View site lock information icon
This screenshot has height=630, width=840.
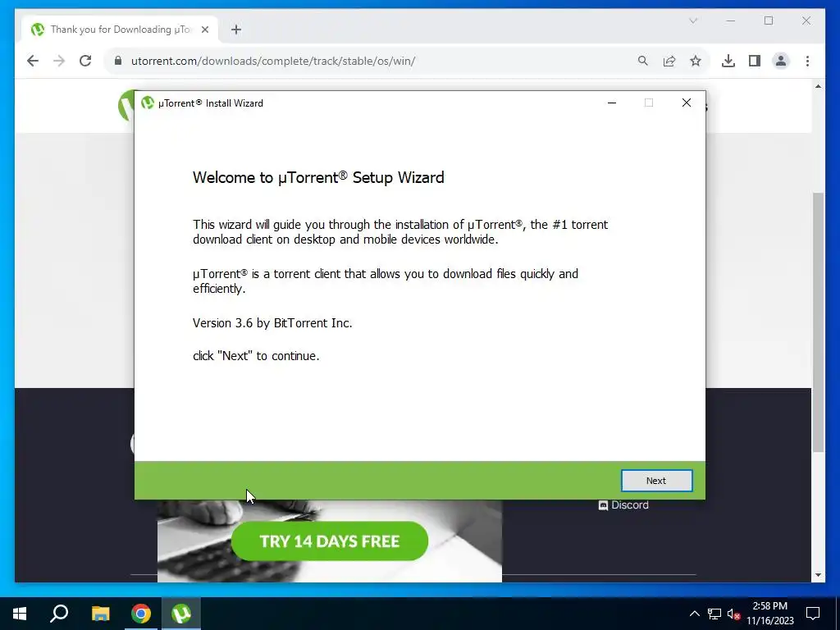(118, 61)
